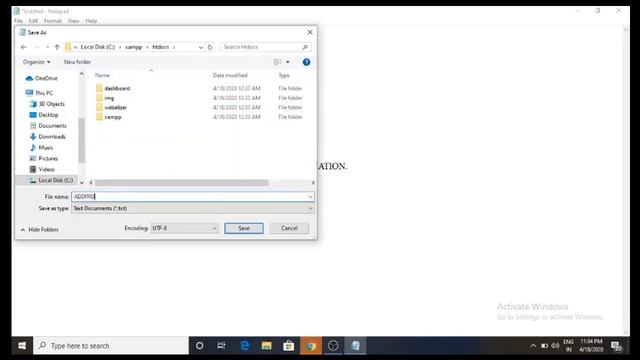
Task: Open the Save as type dropdown
Action: coord(193,209)
